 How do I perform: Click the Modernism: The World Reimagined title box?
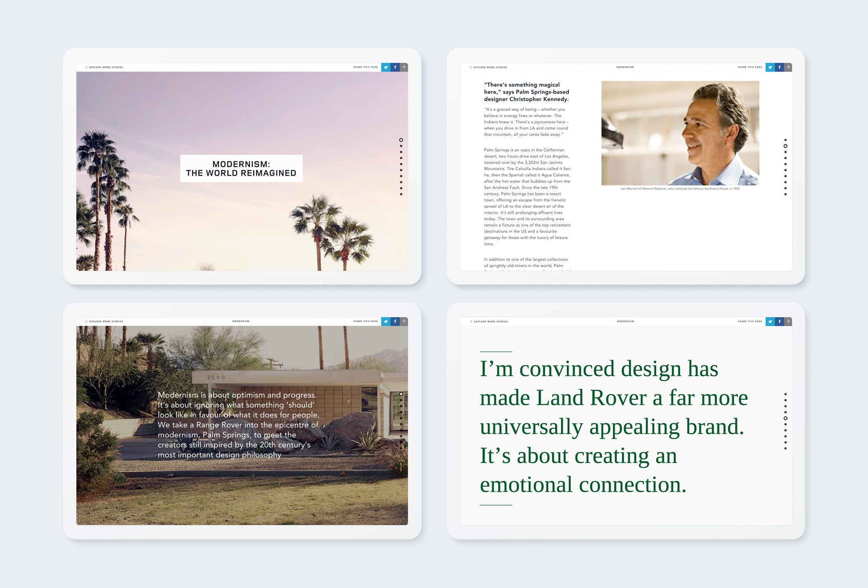241,168
